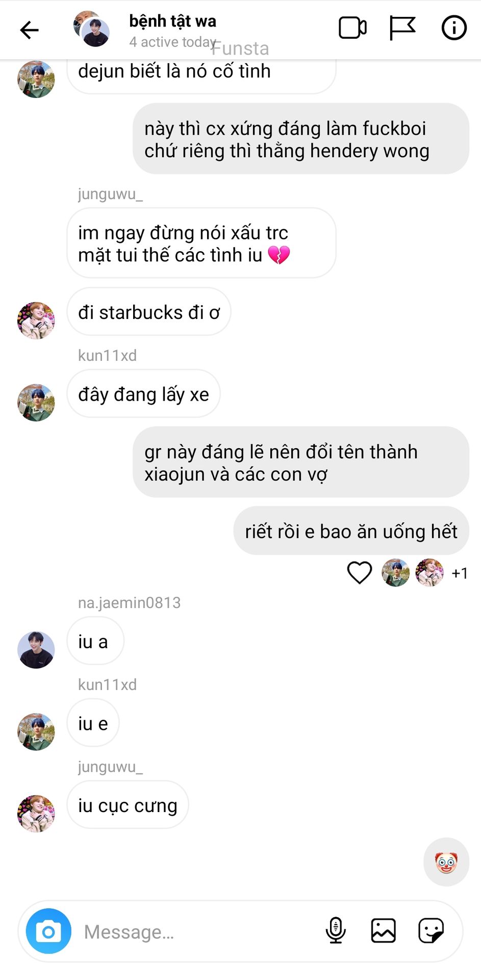Open the photo gallery icon
Viewport: 481px width, 980px height.
[383, 930]
